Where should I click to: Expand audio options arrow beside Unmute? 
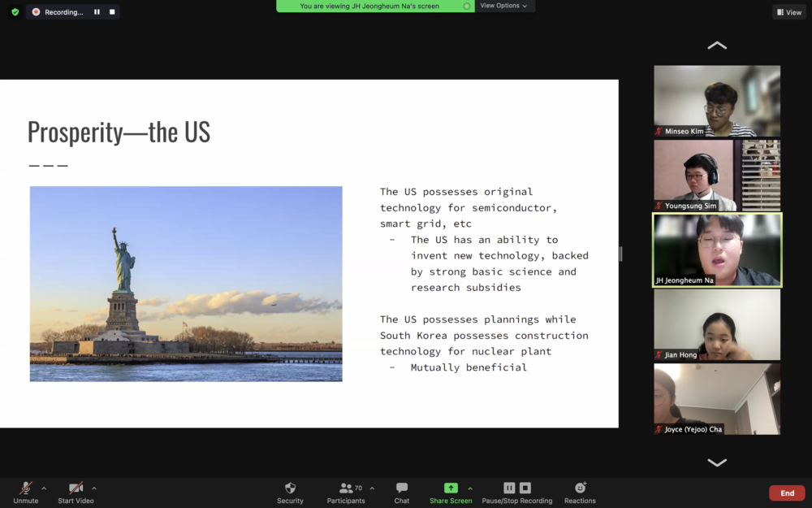[44, 488]
